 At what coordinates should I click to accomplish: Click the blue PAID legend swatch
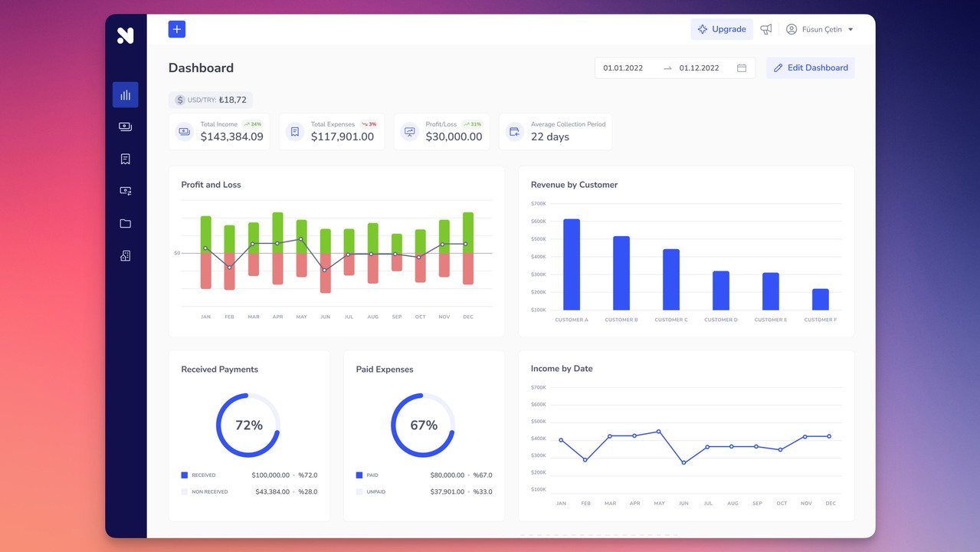click(359, 475)
